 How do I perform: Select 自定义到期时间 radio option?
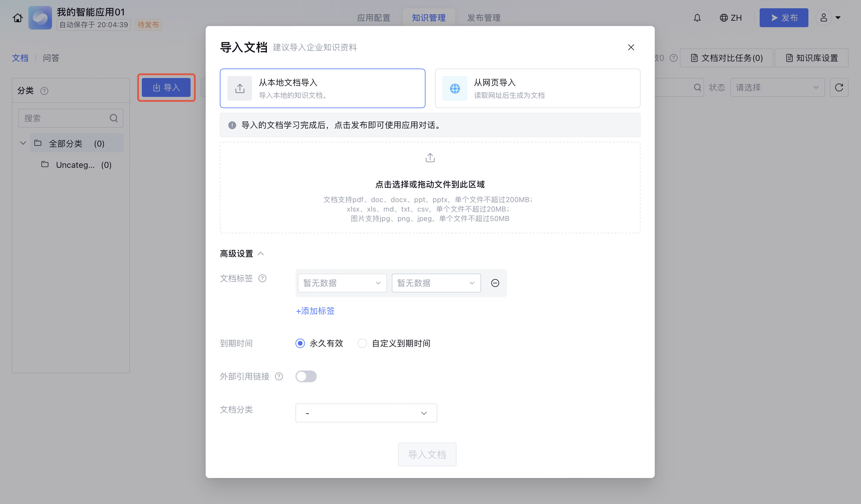362,343
